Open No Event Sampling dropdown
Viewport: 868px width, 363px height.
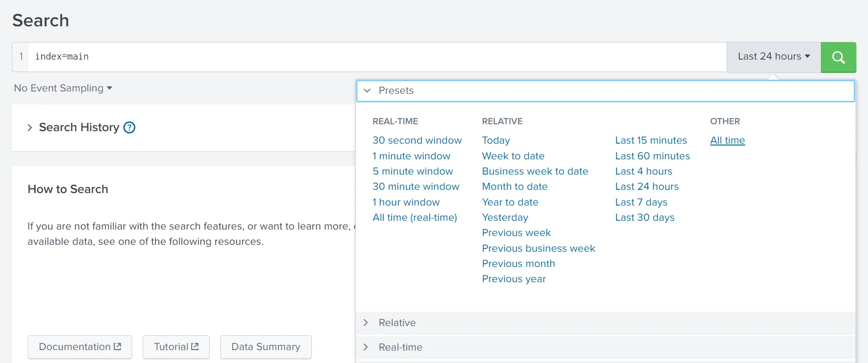(x=63, y=88)
